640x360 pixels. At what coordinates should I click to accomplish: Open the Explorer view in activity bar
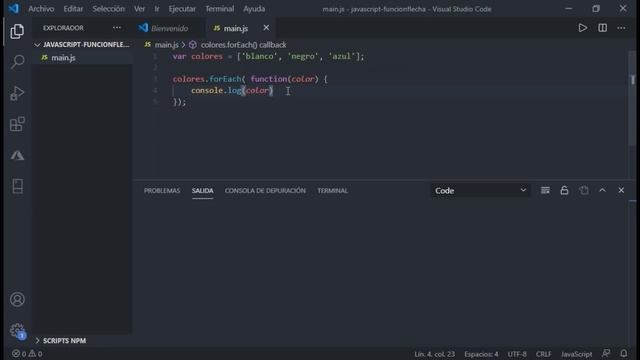click(x=17, y=31)
